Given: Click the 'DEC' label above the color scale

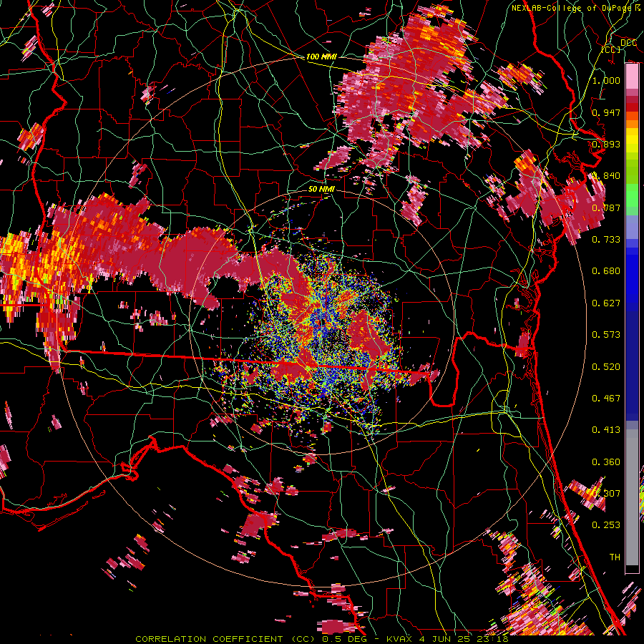Looking at the screenshot, I should [x=628, y=43].
